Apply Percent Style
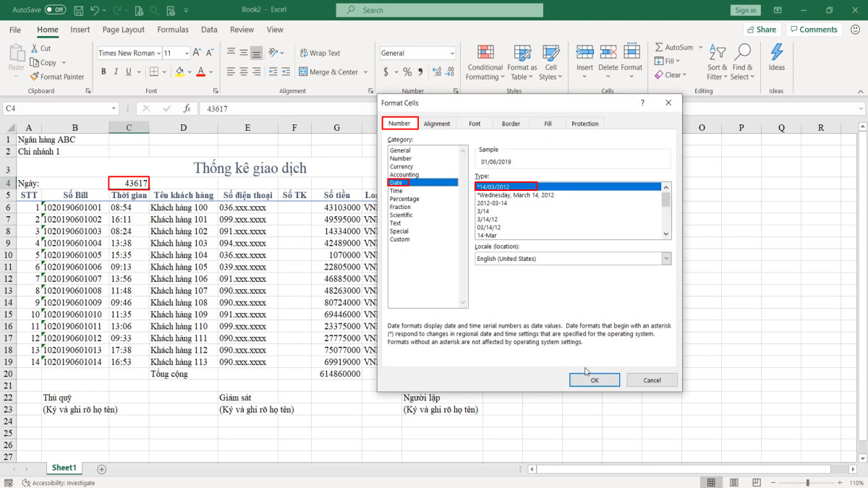868x488 pixels. coord(407,72)
